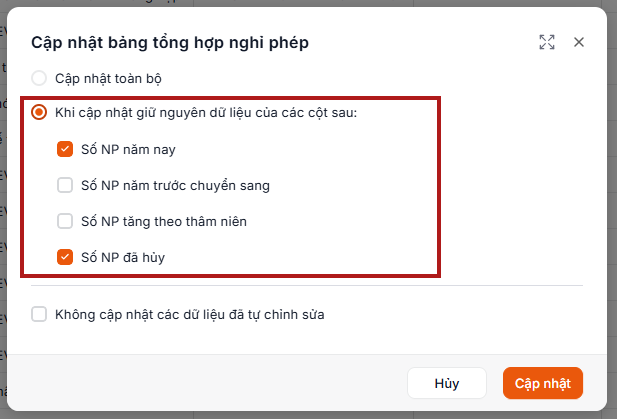Click the dialog title 'Cập nhật bảng tổng hợp nghỉ phép'

(170, 43)
